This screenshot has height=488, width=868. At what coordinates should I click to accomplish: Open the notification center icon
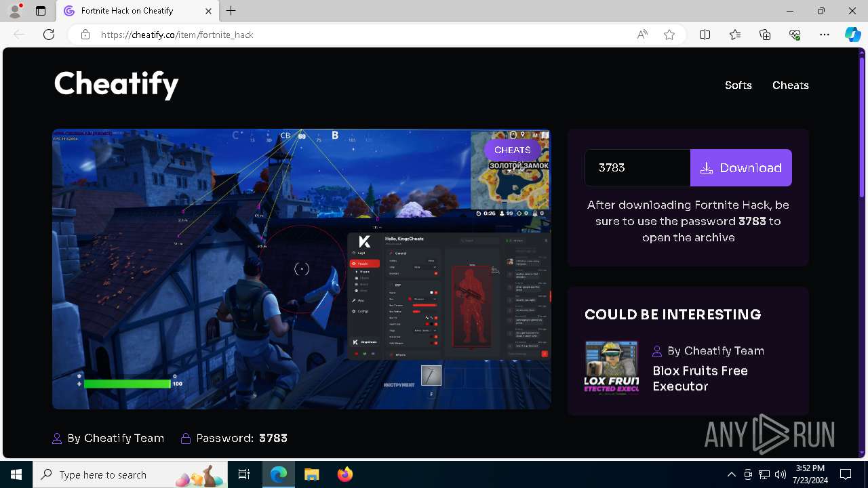846,474
